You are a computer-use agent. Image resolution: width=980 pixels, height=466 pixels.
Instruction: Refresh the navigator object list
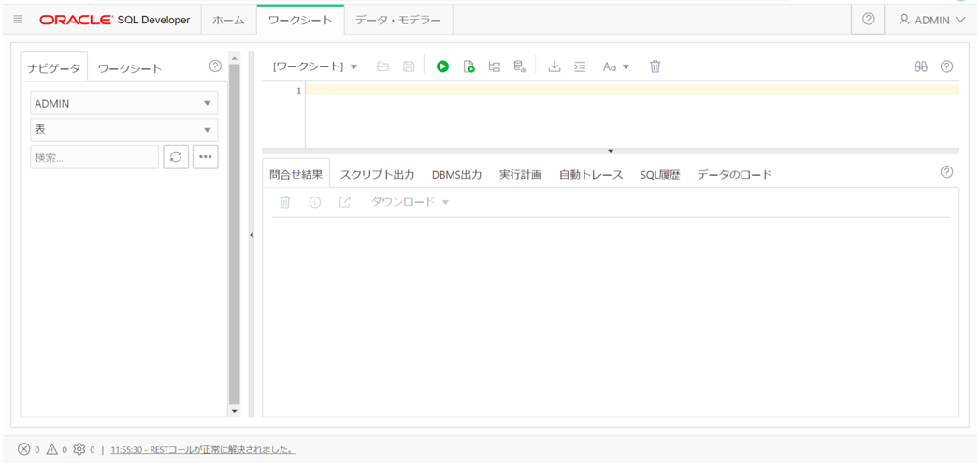click(176, 157)
